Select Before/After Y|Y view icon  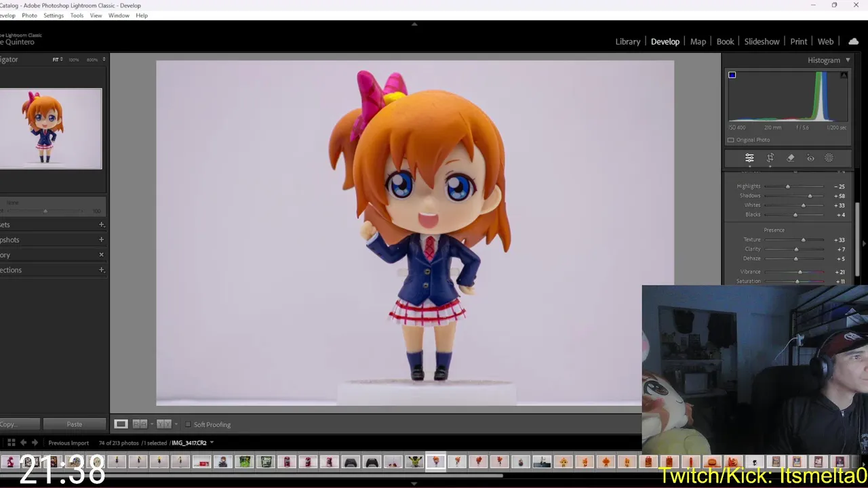(163, 424)
